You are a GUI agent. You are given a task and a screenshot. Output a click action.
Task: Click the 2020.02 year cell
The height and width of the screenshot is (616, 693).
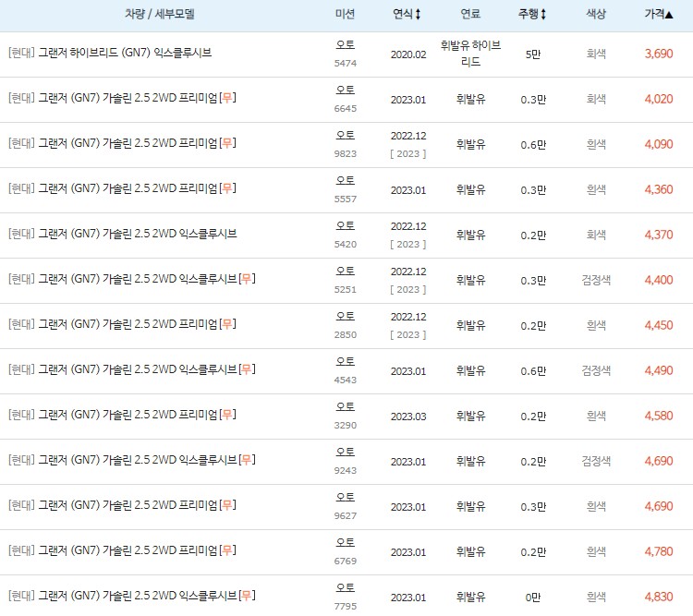pos(408,54)
